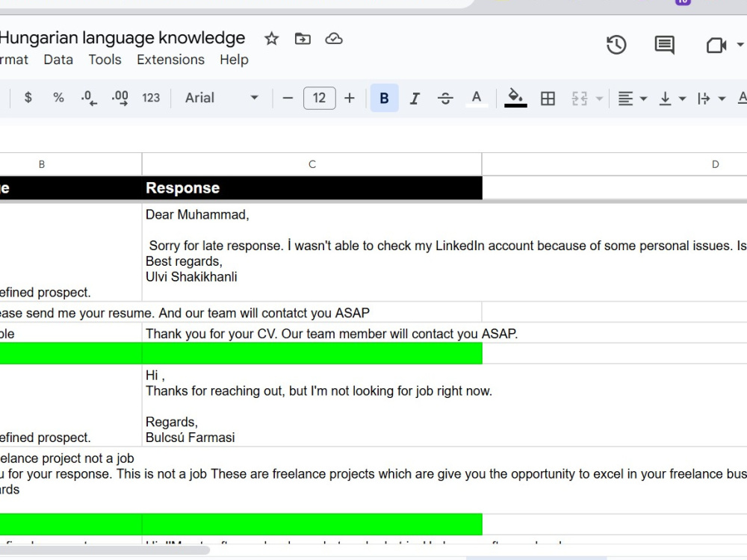The width and height of the screenshot is (747, 560).
Task: Open the borders tool
Action: [548, 99]
